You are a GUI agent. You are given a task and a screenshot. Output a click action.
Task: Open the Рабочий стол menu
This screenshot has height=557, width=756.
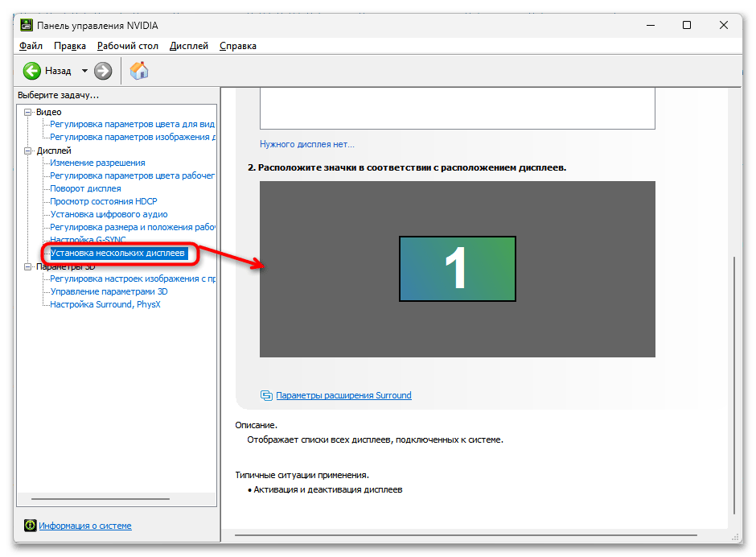coord(127,46)
